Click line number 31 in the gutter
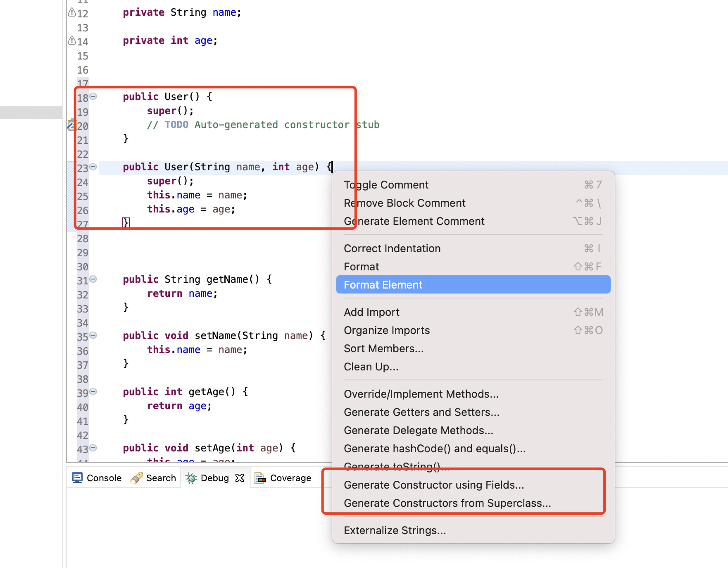This screenshot has width=728, height=568. [83, 281]
